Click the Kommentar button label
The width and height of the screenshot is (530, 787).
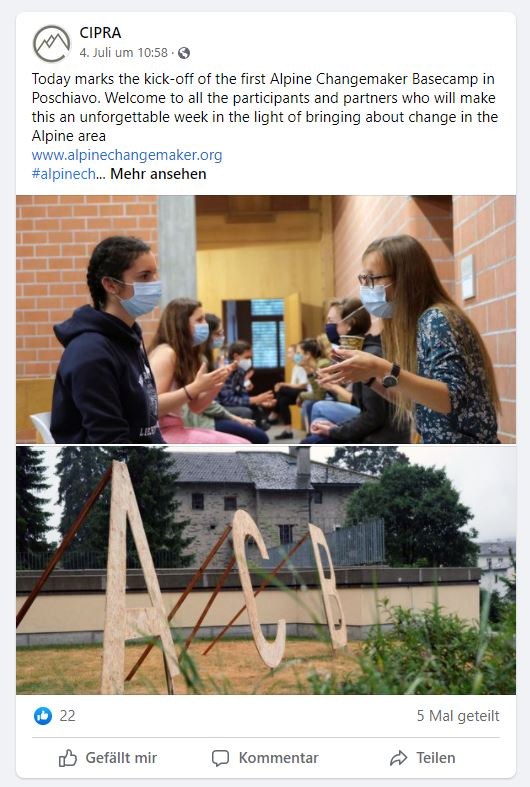tap(279, 758)
